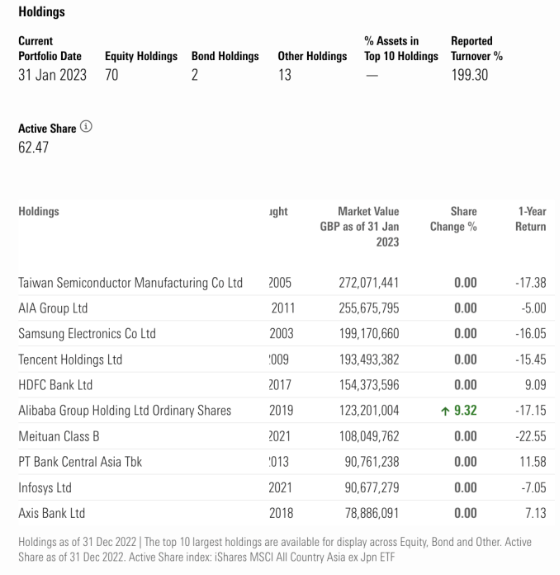560x575 pixels.
Task: Click the Holdings column header in table
Action: pyautogui.click(x=39, y=211)
